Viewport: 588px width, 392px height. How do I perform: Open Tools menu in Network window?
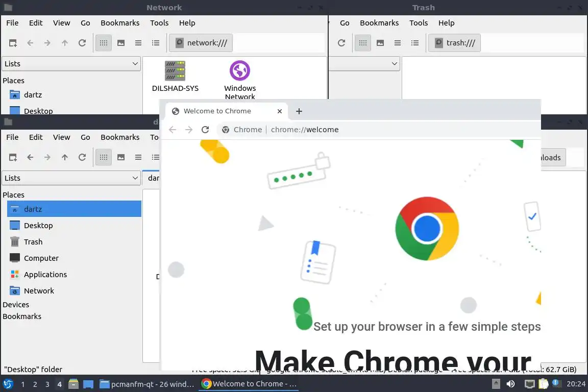[x=159, y=23]
